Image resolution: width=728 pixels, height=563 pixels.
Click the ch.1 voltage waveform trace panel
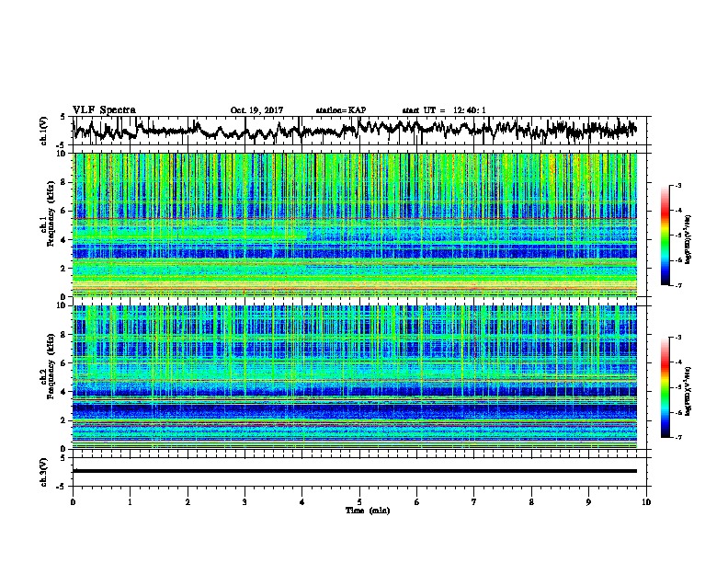coord(361,131)
